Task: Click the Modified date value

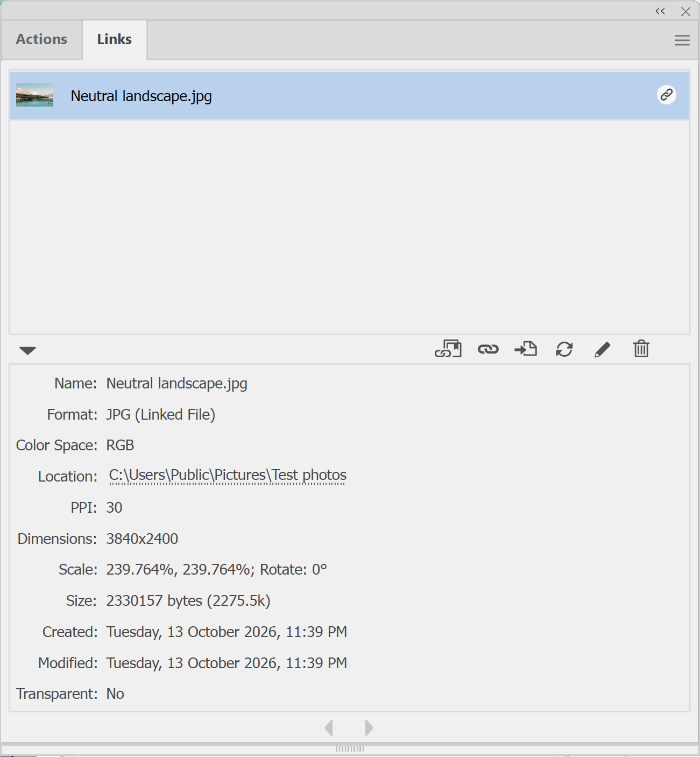Action: tap(227, 663)
